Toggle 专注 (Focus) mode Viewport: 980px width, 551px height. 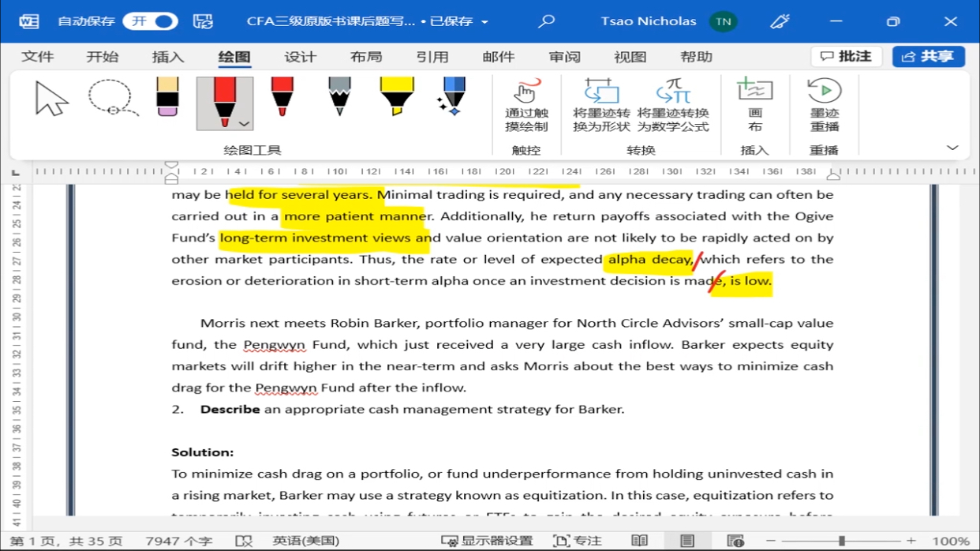coord(578,541)
